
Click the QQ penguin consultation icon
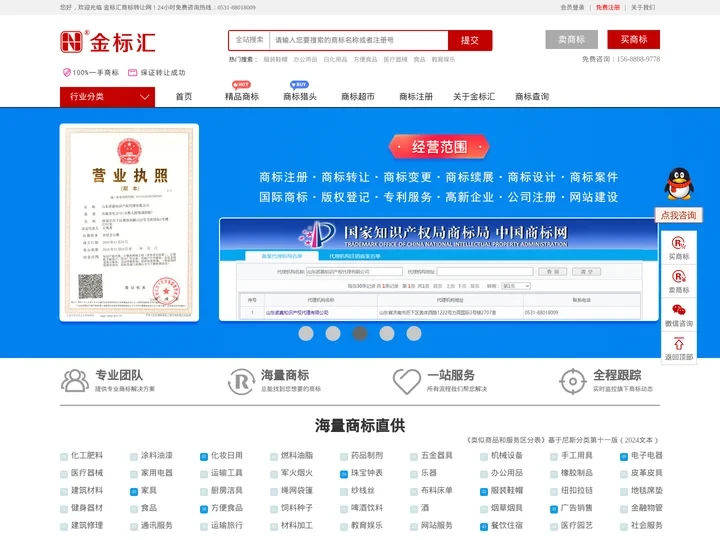pyautogui.click(x=679, y=184)
